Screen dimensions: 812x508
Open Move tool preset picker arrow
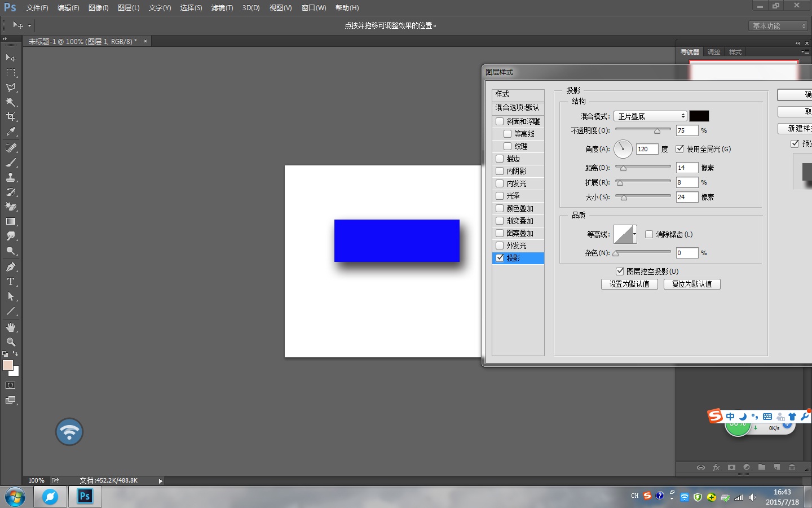tap(29, 25)
